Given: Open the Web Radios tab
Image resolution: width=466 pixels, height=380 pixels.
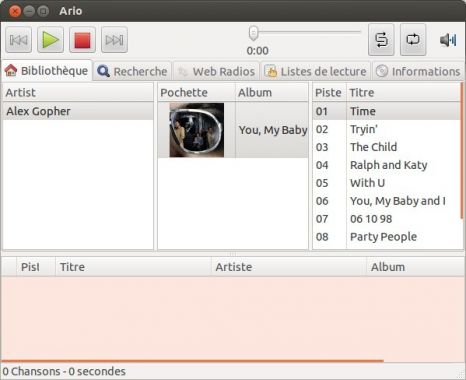Looking at the screenshot, I should (x=216, y=71).
